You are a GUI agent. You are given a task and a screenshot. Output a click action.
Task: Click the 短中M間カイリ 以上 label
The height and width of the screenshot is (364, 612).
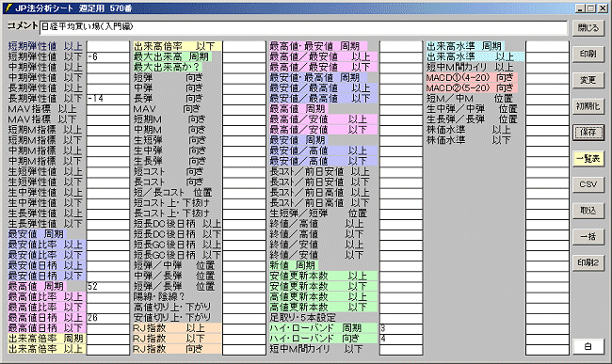tap(470, 68)
